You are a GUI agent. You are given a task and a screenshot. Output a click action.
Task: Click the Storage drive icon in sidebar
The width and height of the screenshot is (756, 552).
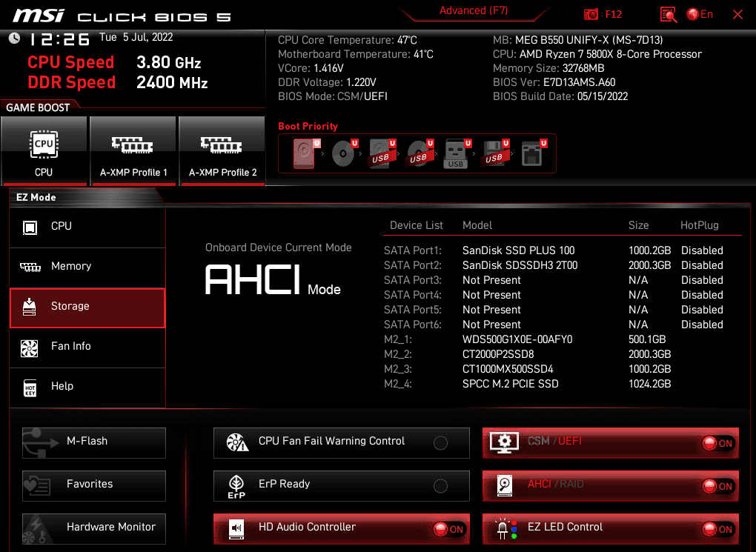click(30, 307)
